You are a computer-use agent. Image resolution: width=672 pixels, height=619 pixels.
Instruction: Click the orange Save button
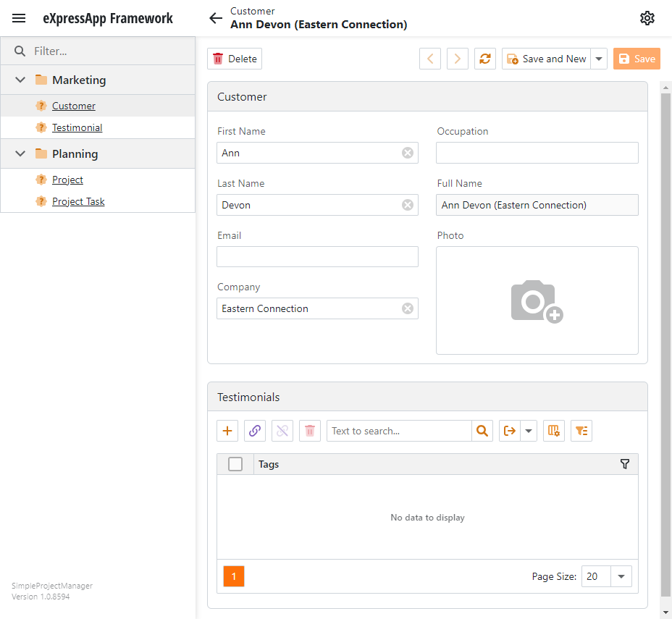click(637, 59)
